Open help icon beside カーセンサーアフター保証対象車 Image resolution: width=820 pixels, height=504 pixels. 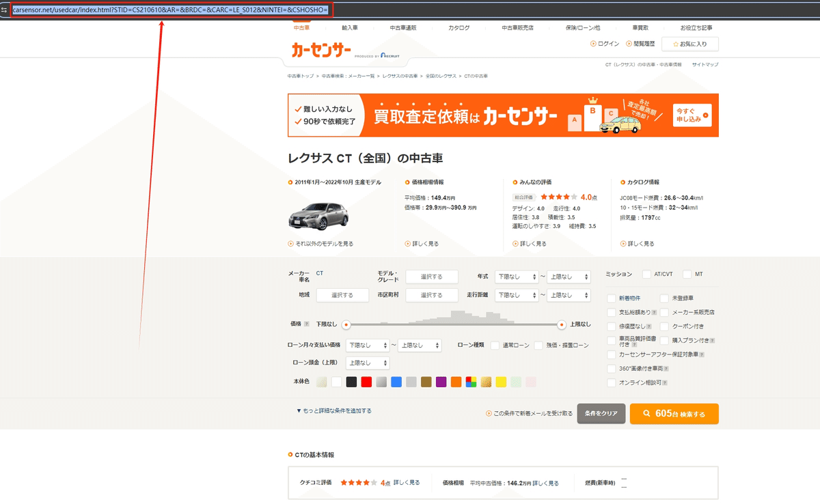click(702, 355)
